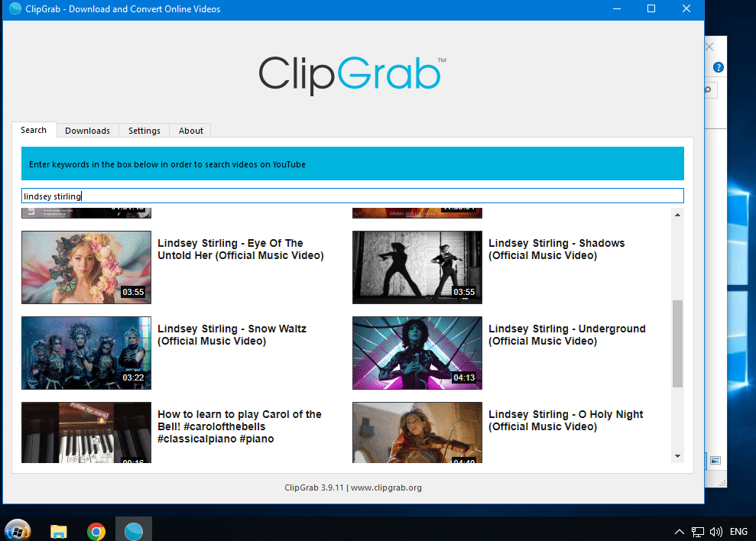Show hidden system tray icons
This screenshot has width=756, height=541.
coord(679,532)
